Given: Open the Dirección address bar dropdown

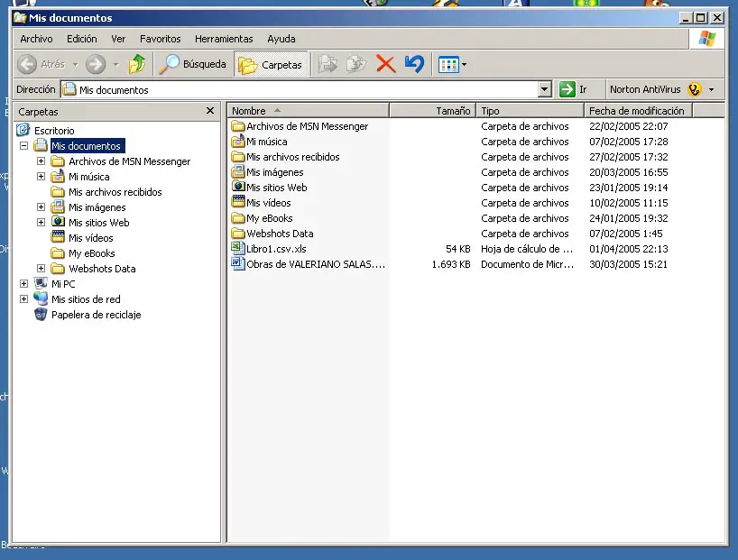Looking at the screenshot, I should (545, 89).
